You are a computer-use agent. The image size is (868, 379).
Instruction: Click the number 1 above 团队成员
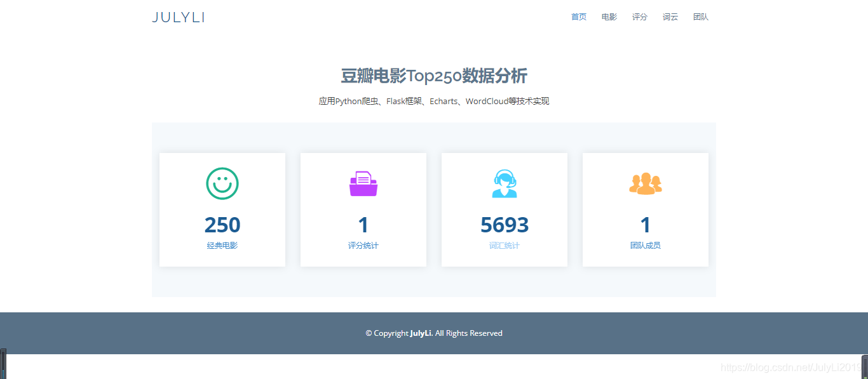(646, 225)
